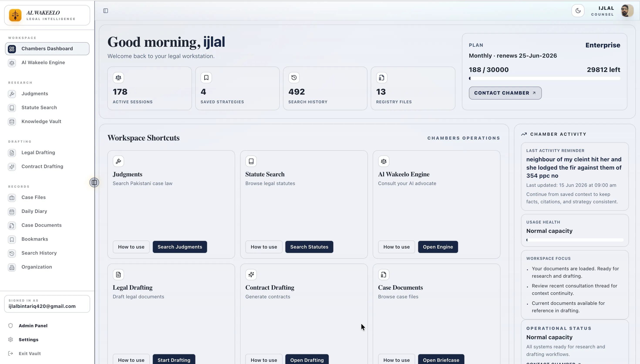This screenshot has height=364, width=640.
Task: Click the Legal Drafting document sidebar icon
Action: [12, 153]
